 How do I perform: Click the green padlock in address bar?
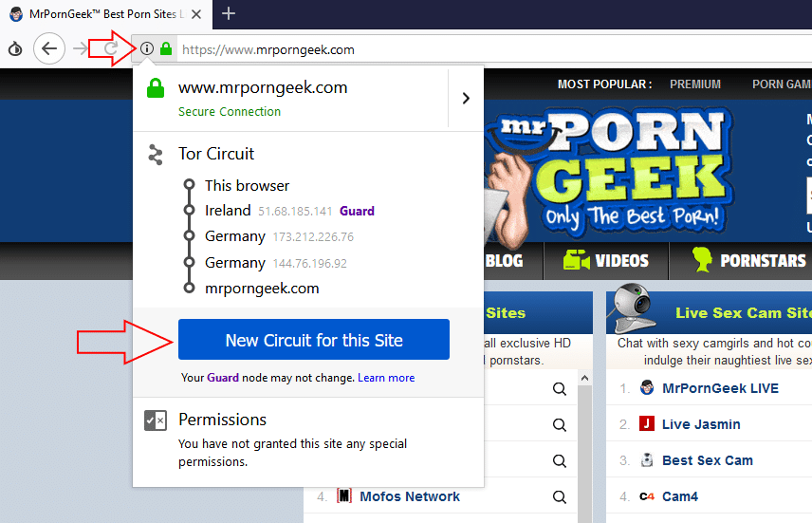[166, 49]
